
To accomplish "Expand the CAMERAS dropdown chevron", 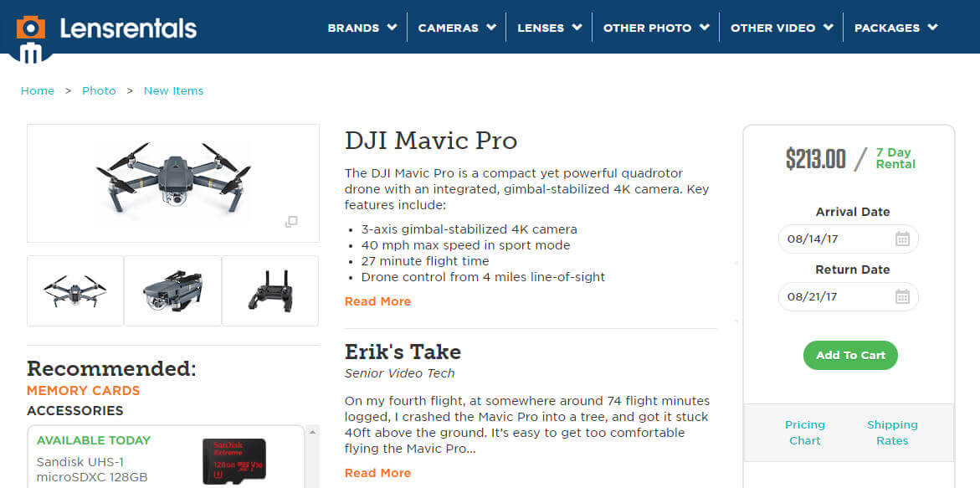I will (x=491, y=28).
